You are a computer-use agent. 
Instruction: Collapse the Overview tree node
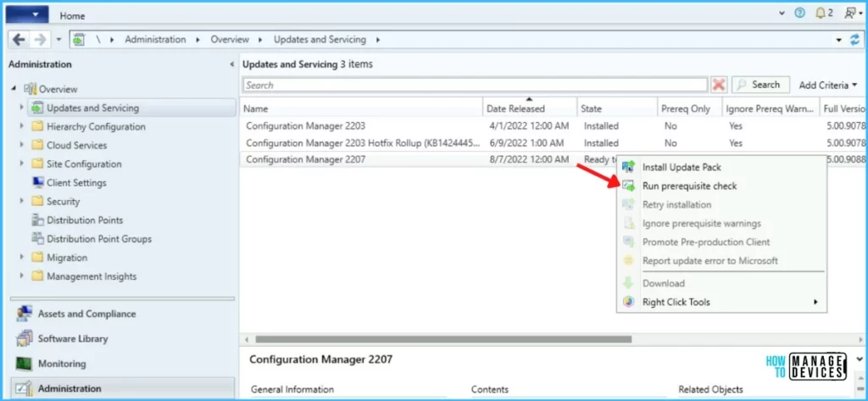pos(14,89)
